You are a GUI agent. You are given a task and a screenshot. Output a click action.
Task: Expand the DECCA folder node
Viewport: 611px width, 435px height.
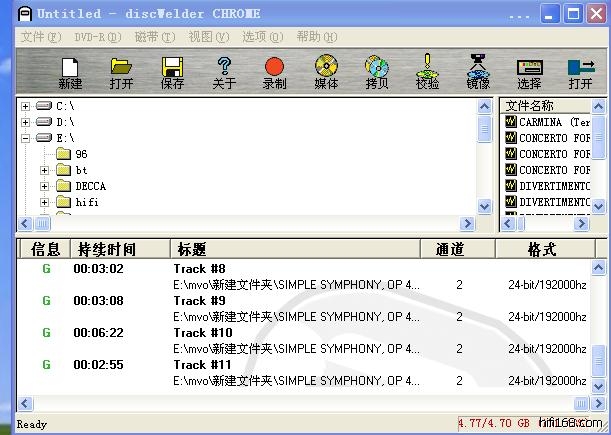tap(45, 186)
